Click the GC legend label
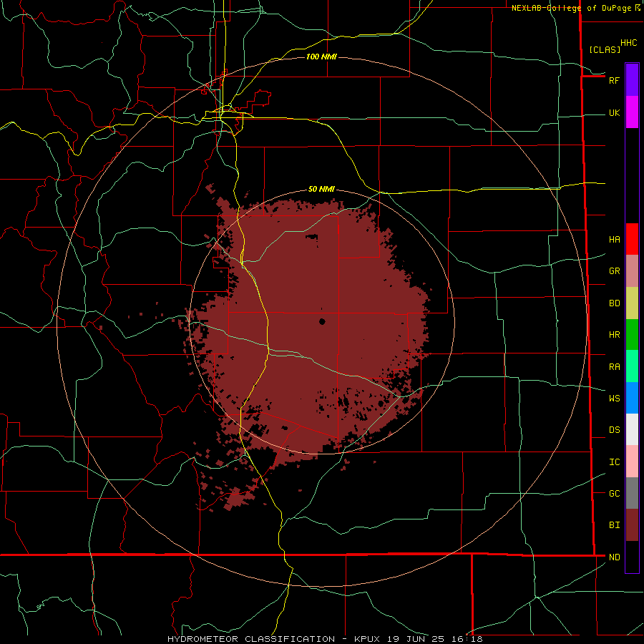The height and width of the screenshot is (644, 644). (x=614, y=494)
